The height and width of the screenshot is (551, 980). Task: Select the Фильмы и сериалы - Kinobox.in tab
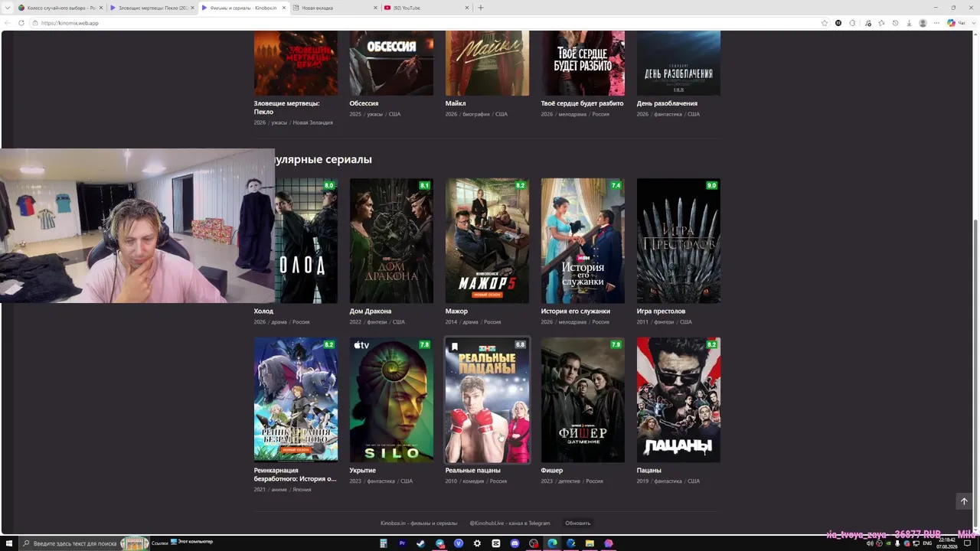tap(243, 8)
